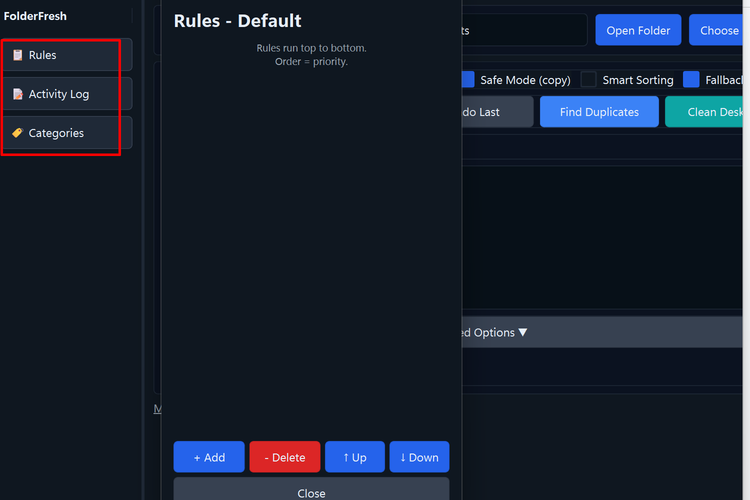Click the teal Clean Desktop button
This screenshot has width=750, height=500.
point(708,112)
